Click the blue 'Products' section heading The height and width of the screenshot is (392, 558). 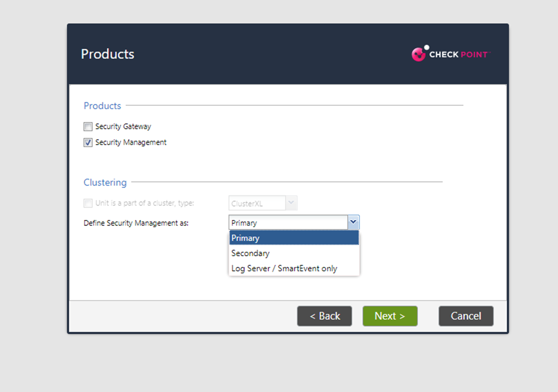(x=102, y=106)
